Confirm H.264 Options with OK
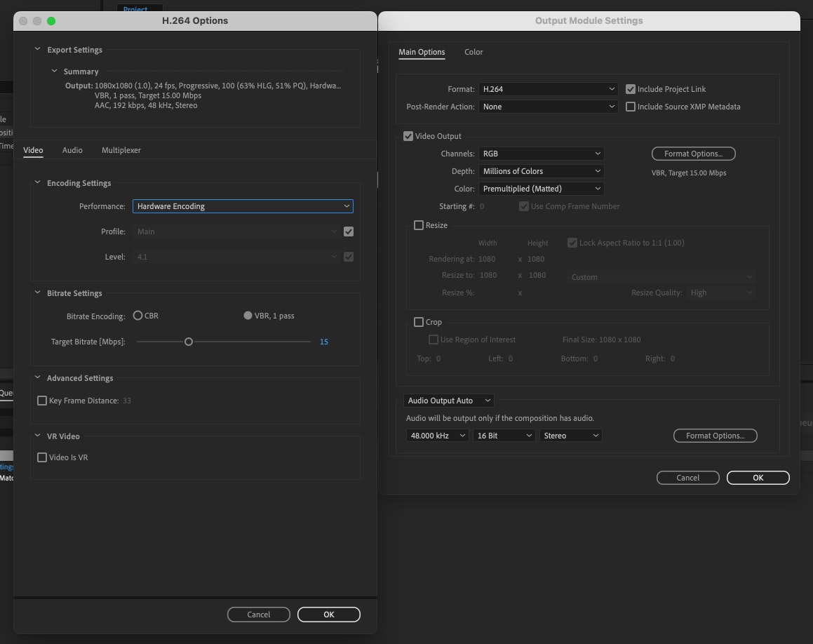The width and height of the screenshot is (813, 644). 329,615
